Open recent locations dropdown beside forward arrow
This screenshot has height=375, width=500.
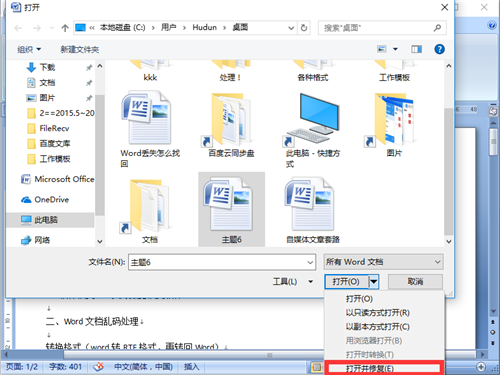(x=52, y=28)
